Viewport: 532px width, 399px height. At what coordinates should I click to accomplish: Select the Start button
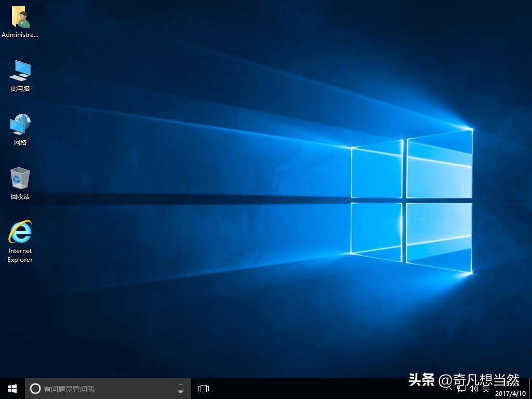[11, 388]
